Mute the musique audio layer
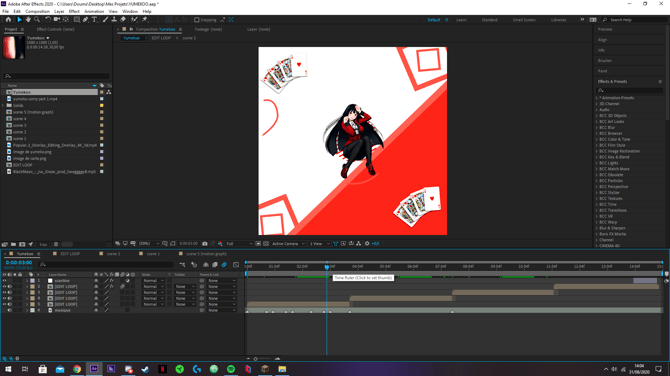 pyautogui.click(x=10, y=310)
